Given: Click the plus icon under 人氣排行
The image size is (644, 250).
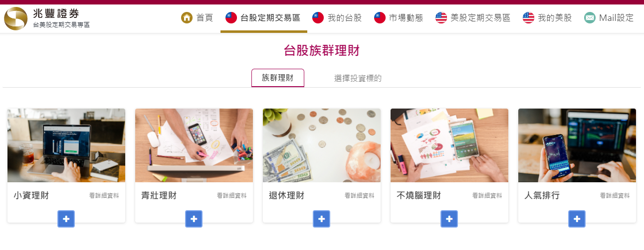Looking at the screenshot, I should pyautogui.click(x=577, y=219).
